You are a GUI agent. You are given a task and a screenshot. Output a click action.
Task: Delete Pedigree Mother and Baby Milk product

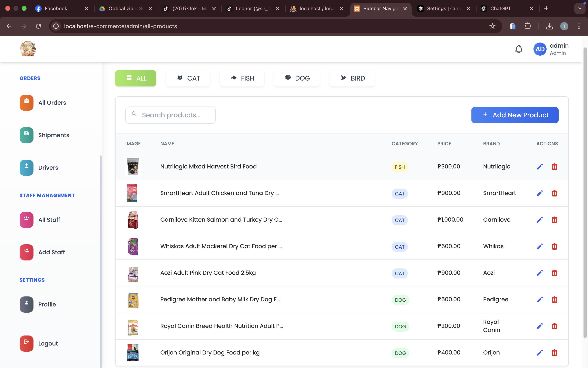click(554, 299)
